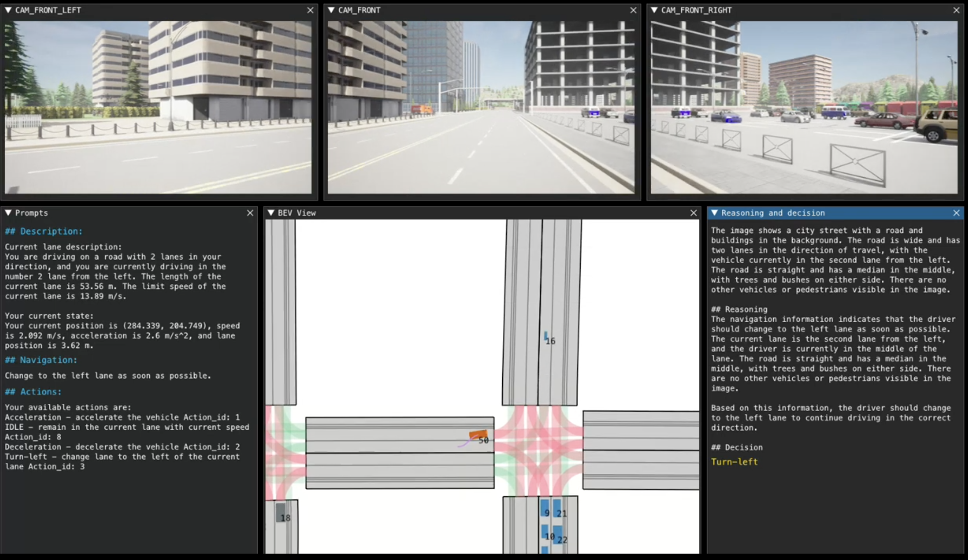Click vehicle 16 in the BEV map
This screenshot has width=968, height=560.
(546, 337)
